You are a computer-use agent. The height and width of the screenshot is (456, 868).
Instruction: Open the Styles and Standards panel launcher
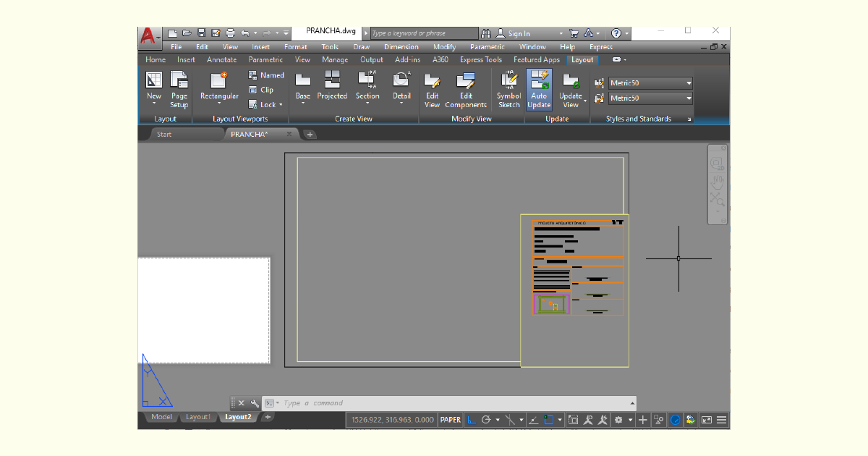pos(689,119)
